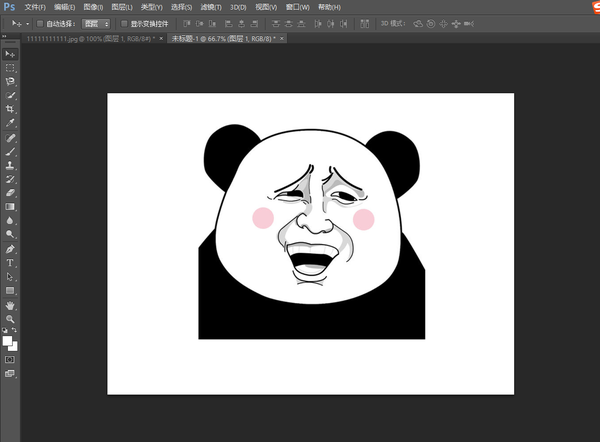
Task: Open the 图层 auto-select dropdown
Action: (96, 24)
